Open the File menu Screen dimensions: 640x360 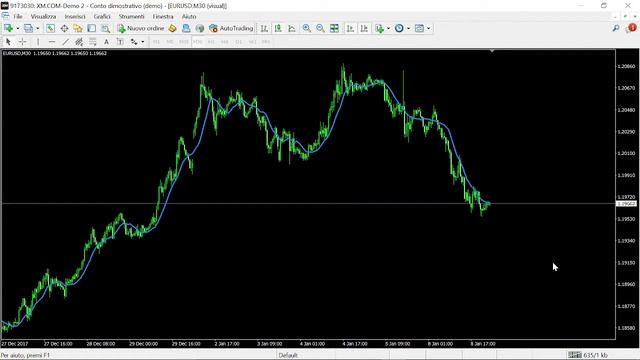point(18,16)
